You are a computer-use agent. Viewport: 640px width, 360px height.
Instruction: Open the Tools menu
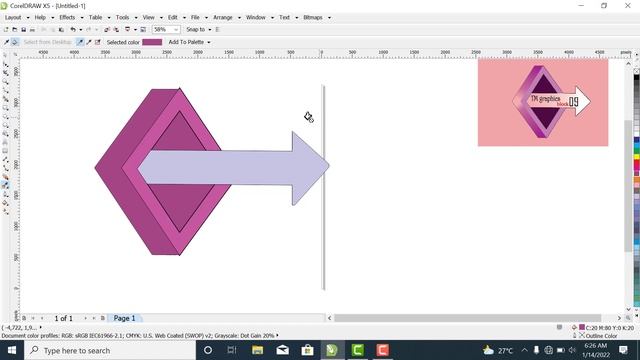pyautogui.click(x=122, y=18)
